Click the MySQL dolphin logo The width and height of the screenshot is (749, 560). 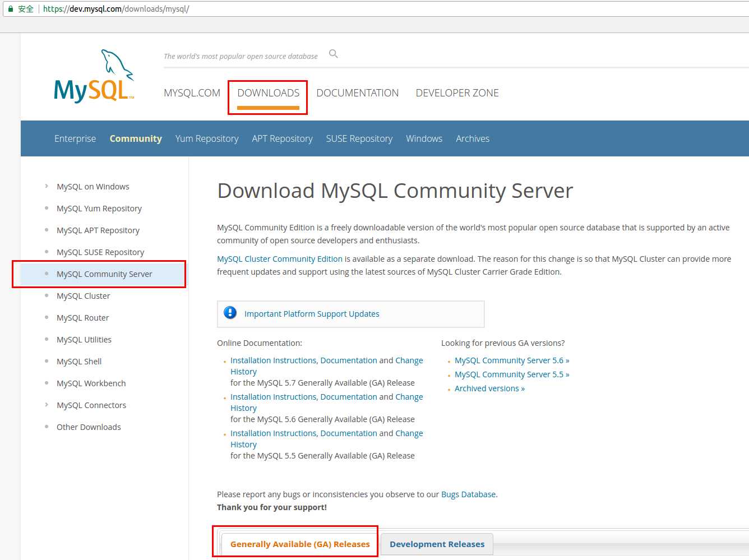[94, 76]
